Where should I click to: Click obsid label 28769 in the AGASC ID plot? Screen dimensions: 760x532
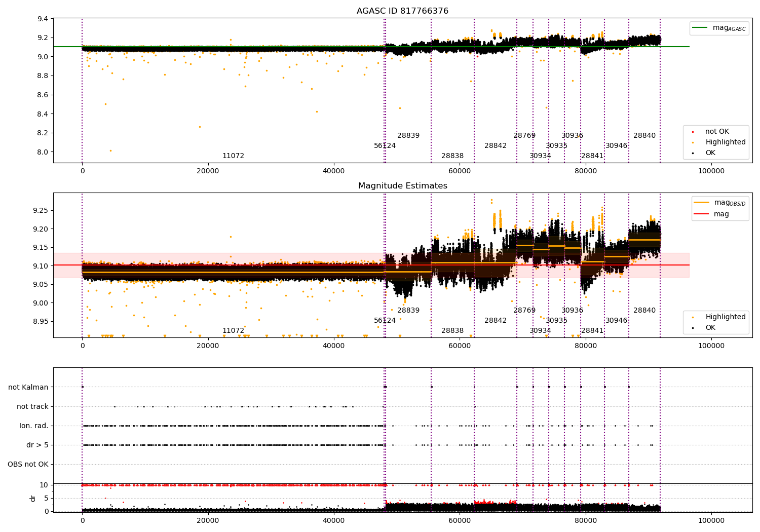pos(524,136)
